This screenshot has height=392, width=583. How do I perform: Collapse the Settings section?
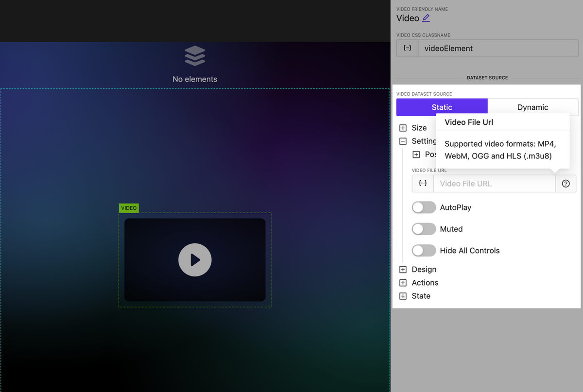[403, 141]
